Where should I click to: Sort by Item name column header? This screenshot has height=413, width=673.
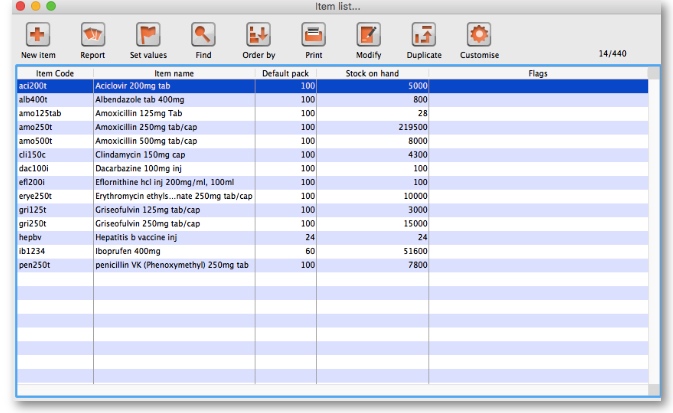pos(173,74)
